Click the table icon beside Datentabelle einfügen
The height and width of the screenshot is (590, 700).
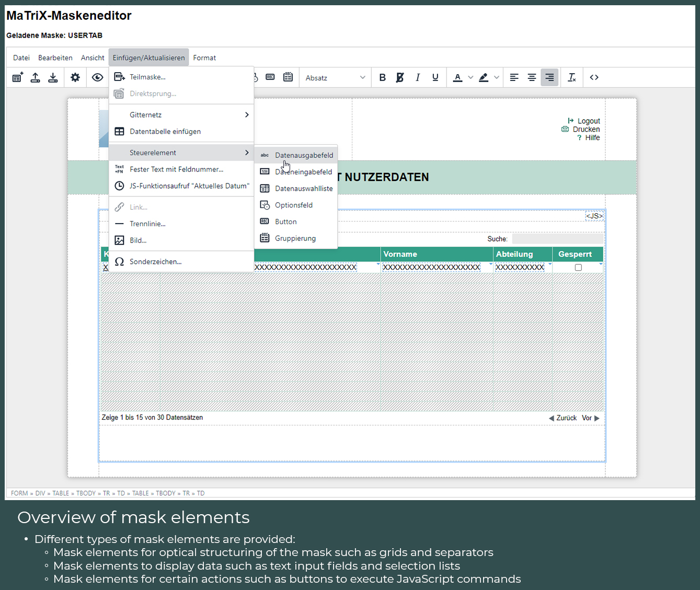(120, 132)
